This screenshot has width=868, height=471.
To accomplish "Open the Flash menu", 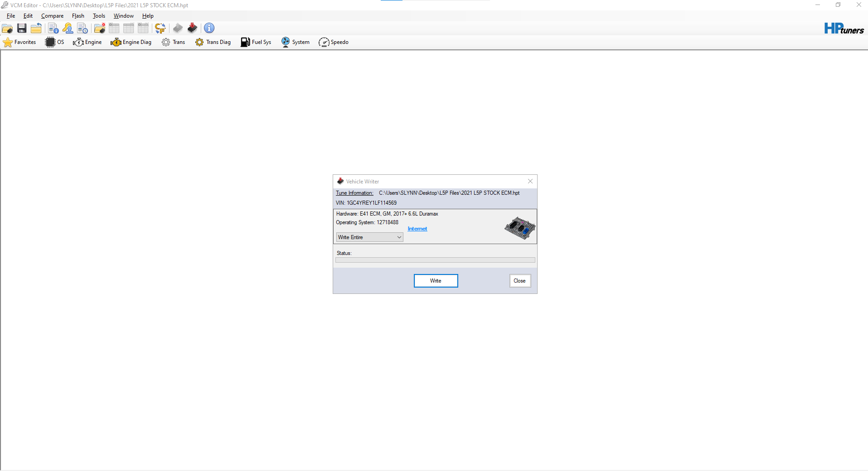I will (x=78, y=15).
